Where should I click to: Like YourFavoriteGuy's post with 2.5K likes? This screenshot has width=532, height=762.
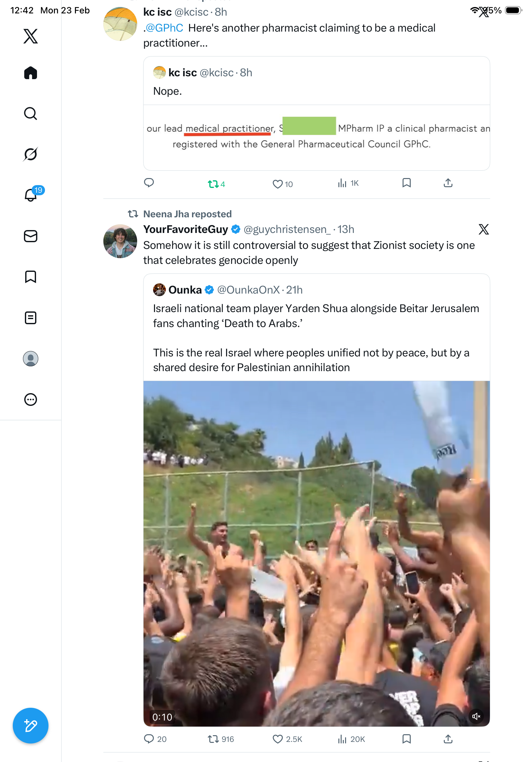click(277, 739)
